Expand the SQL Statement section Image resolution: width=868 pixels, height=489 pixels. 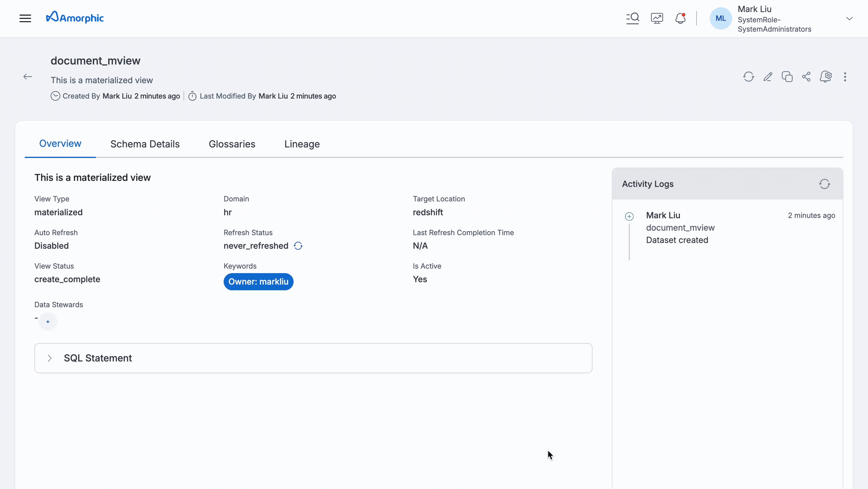[49, 358]
